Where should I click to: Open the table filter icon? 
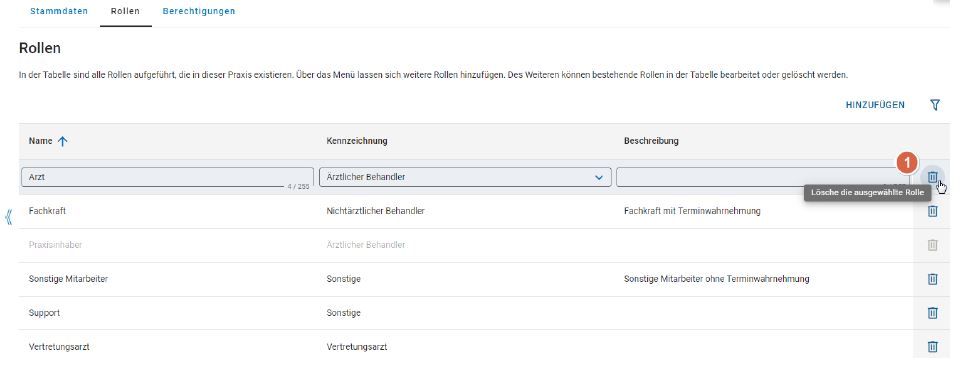coord(935,105)
